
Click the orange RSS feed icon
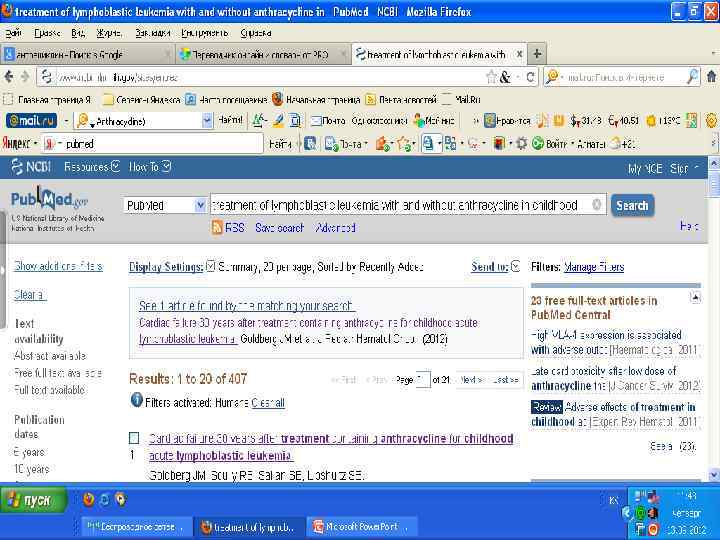217,227
